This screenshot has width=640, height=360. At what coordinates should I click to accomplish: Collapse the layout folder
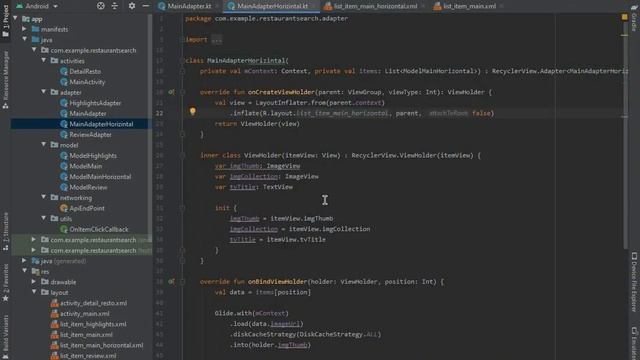34,293
